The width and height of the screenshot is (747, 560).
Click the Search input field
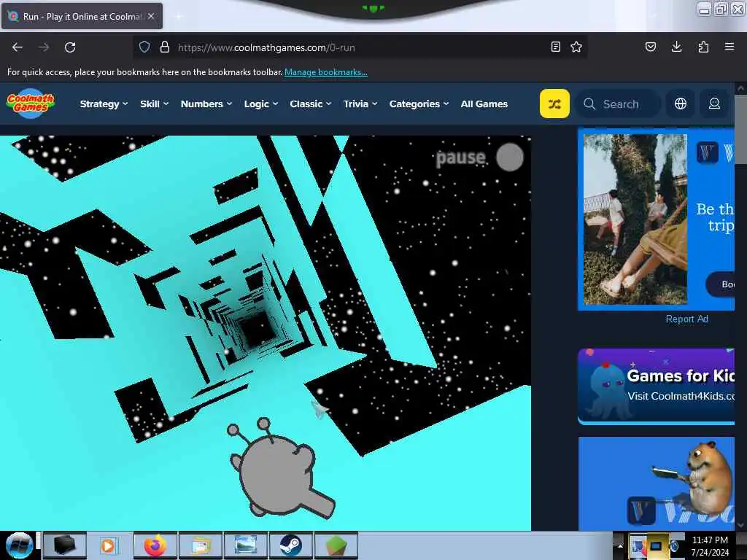(619, 104)
